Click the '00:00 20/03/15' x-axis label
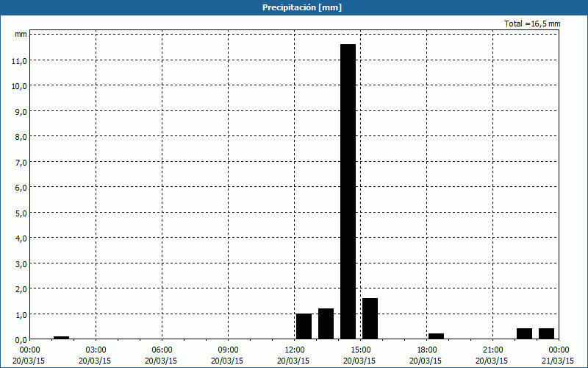The height and width of the screenshot is (368, 588). click(29, 355)
